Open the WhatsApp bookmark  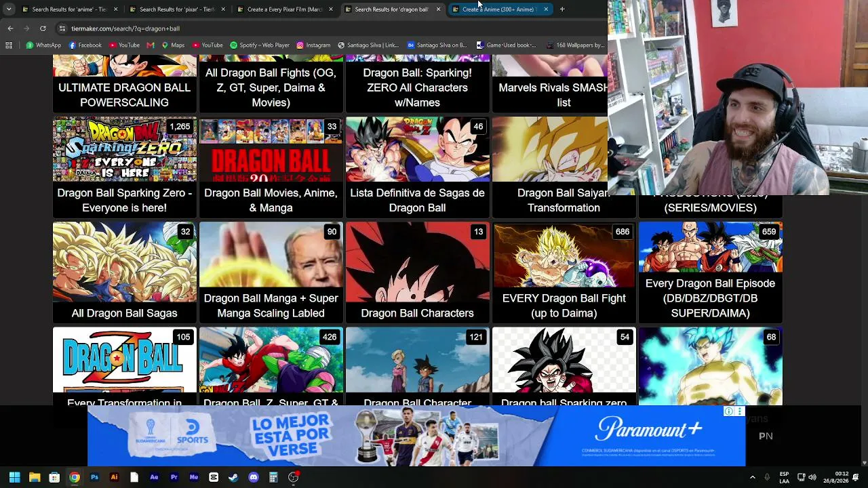pos(43,45)
